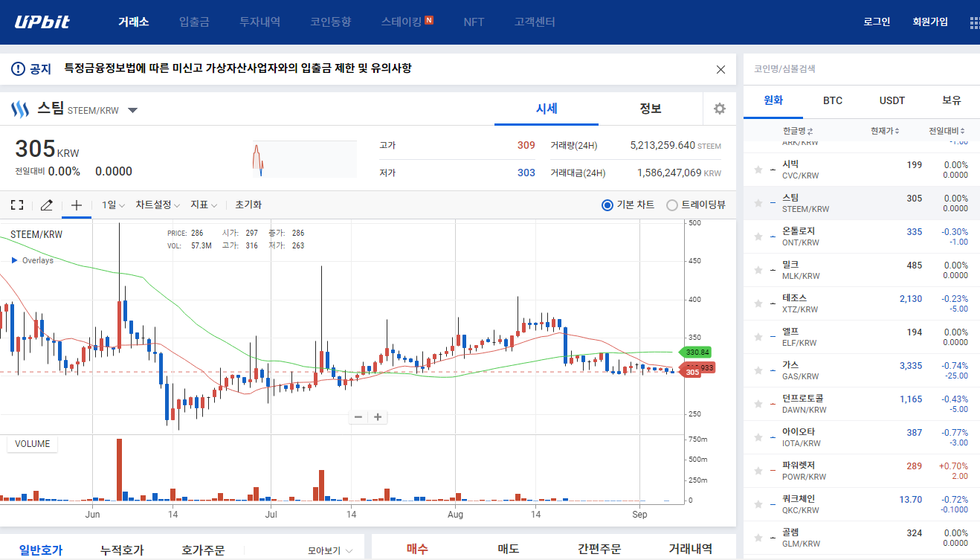Select the crosshair tool
This screenshot has width=980, height=560.
tap(76, 205)
